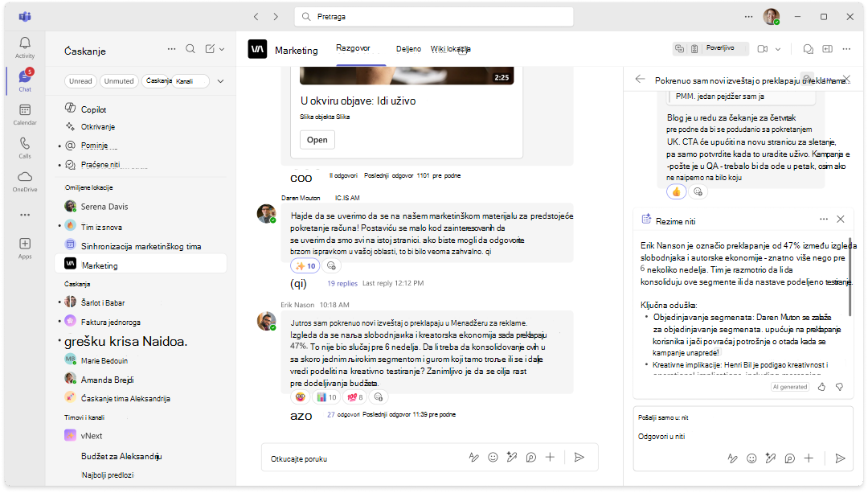The height and width of the screenshot is (493, 868).
Task: Open the Calls app in the left rail
Action: tap(25, 148)
